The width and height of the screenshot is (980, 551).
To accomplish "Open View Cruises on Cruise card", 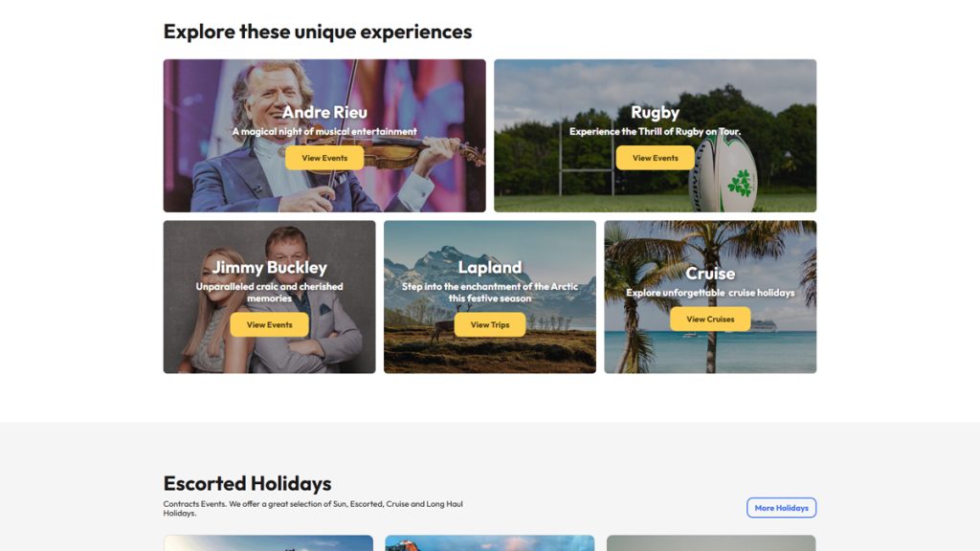I will point(710,320).
